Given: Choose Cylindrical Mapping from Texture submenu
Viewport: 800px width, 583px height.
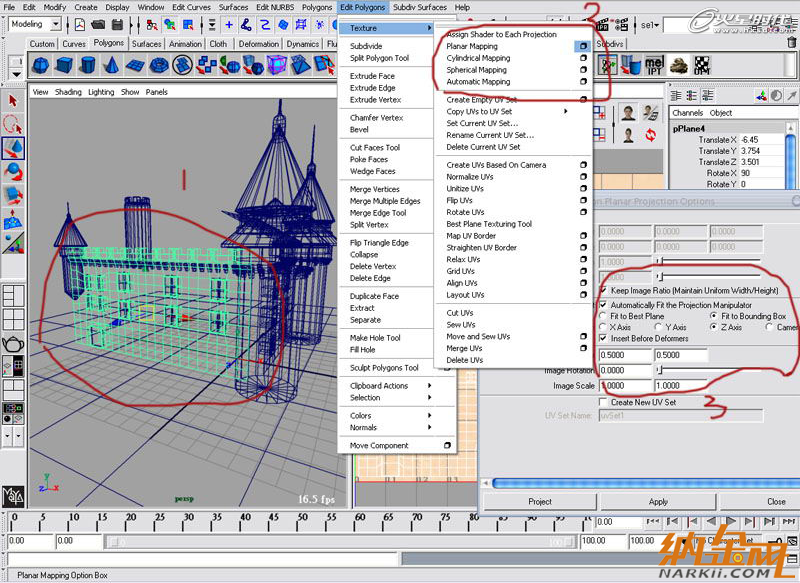Looking at the screenshot, I should click(478, 58).
